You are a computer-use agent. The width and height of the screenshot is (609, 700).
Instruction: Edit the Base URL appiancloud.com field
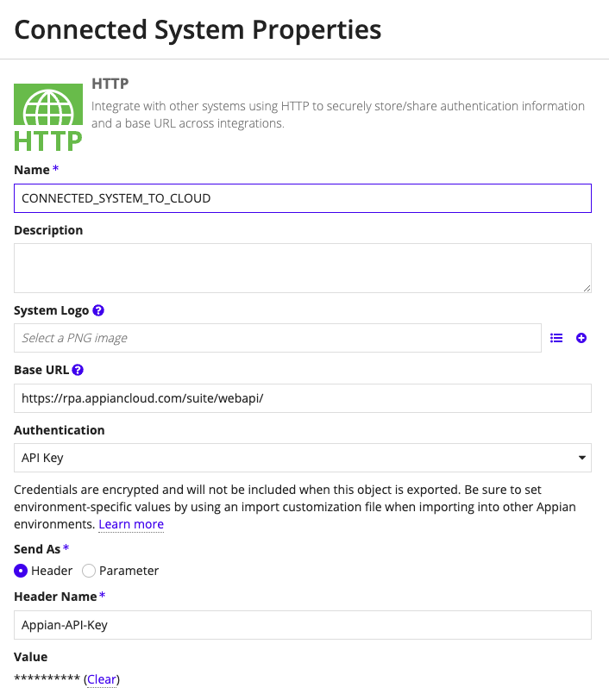click(x=302, y=397)
